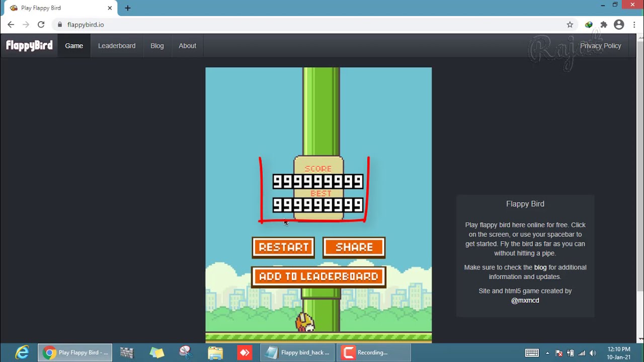Open the volume speaker tray icon
This screenshot has width=644, height=362.
point(593,353)
